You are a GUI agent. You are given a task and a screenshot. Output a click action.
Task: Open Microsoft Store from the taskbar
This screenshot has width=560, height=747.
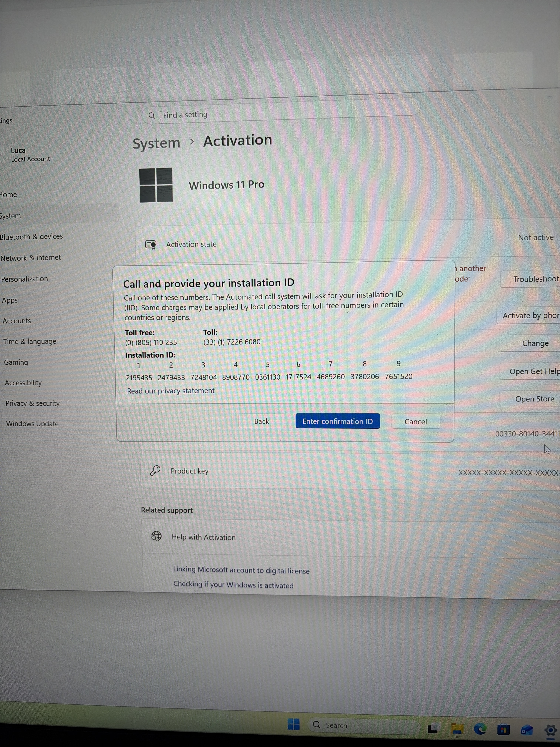(503, 730)
